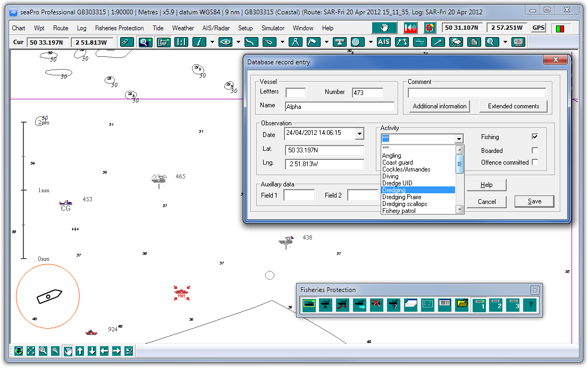
Task: Open dropdown arrow next to magnifier search icon
Action: pyautogui.click(x=505, y=42)
